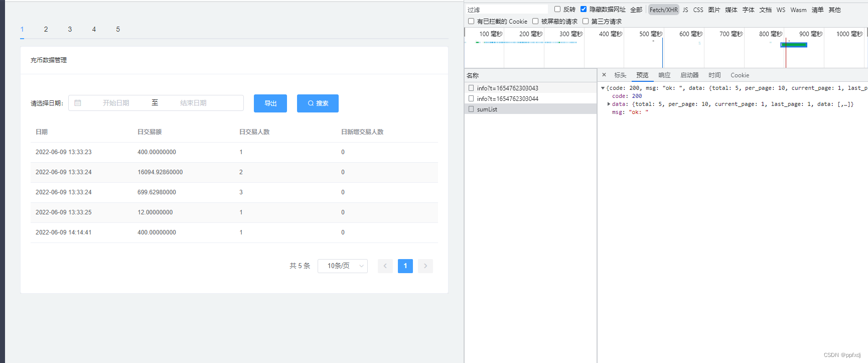Image resolution: width=868 pixels, height=363 pixels.
Task: Open the 预览 preview tab
Action: [x=643, y=75]
